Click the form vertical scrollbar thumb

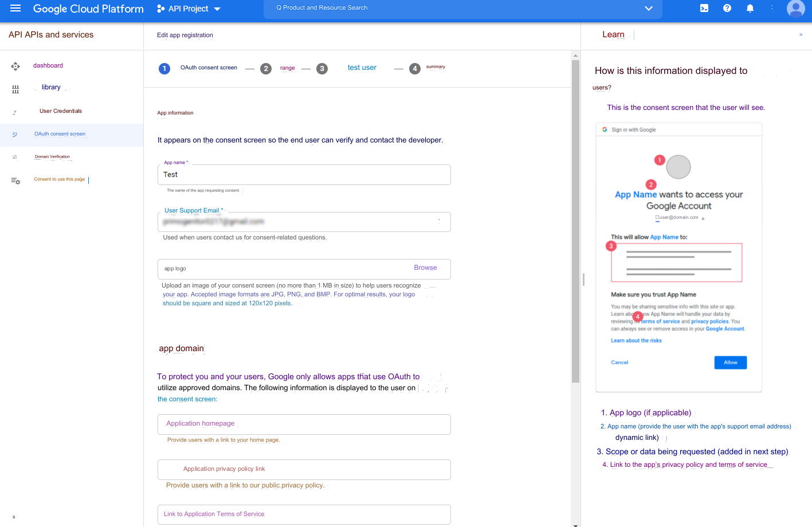(575, 221)
